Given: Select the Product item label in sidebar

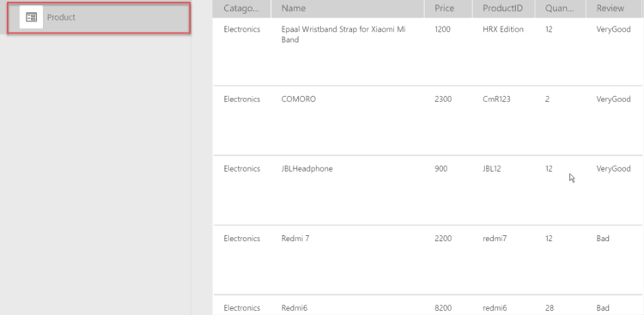Looking at the screenshot, I should tap(61, 17).
